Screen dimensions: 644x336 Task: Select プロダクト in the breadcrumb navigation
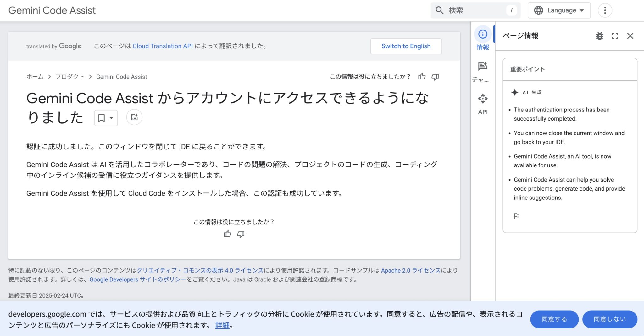click(70, 76)
